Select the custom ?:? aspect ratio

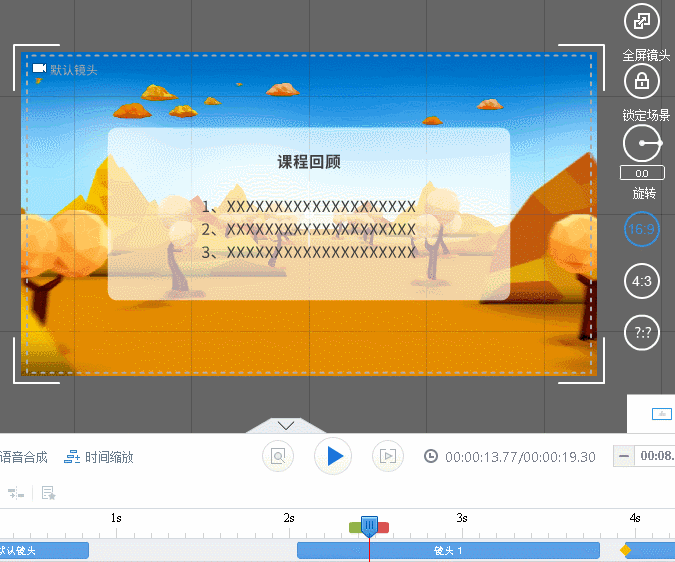tap(641, 333)
